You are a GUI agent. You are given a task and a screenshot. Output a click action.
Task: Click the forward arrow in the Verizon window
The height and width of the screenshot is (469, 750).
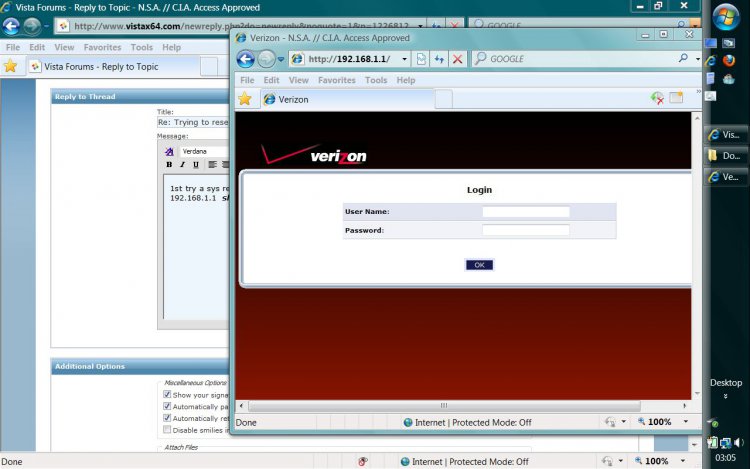[x=266, y=59]
